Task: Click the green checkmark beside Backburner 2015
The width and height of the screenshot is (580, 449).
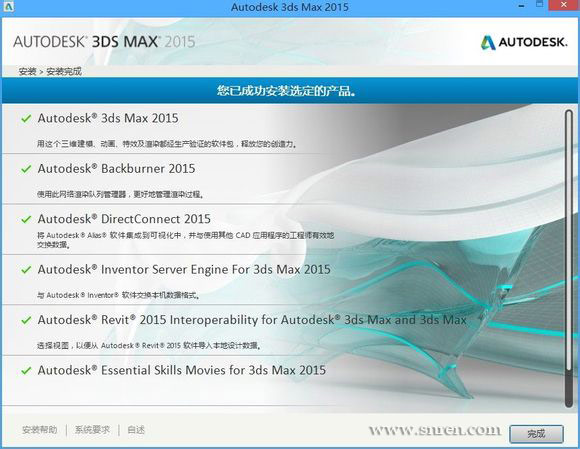Action: [26, 169]
